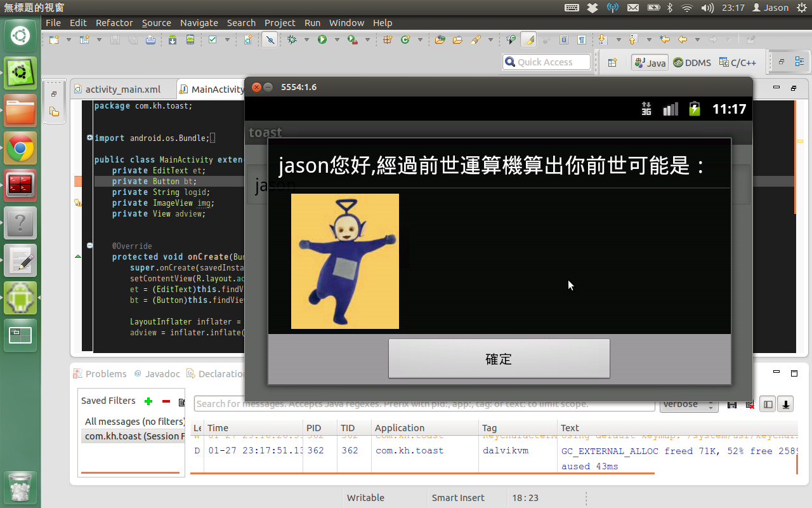Screen dimensions: 812x508
Task: Click the Bluetooth indicator in top panel
Action: pos(669,8)
